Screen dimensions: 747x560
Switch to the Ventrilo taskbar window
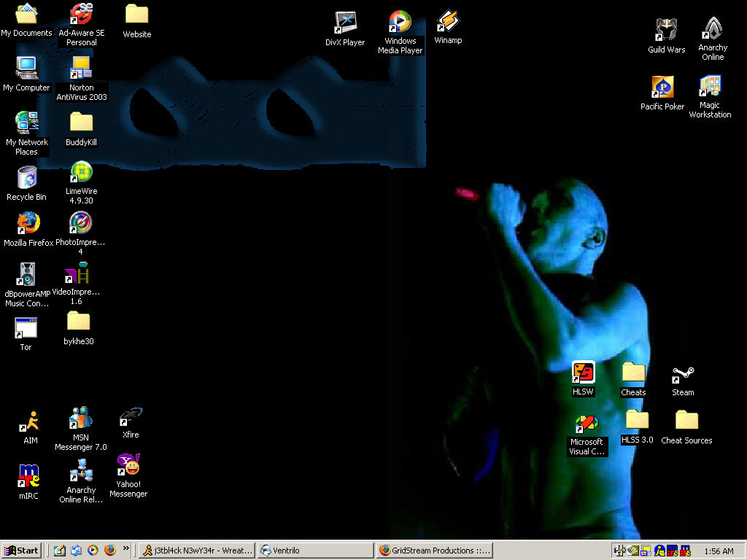pos(316,551)
